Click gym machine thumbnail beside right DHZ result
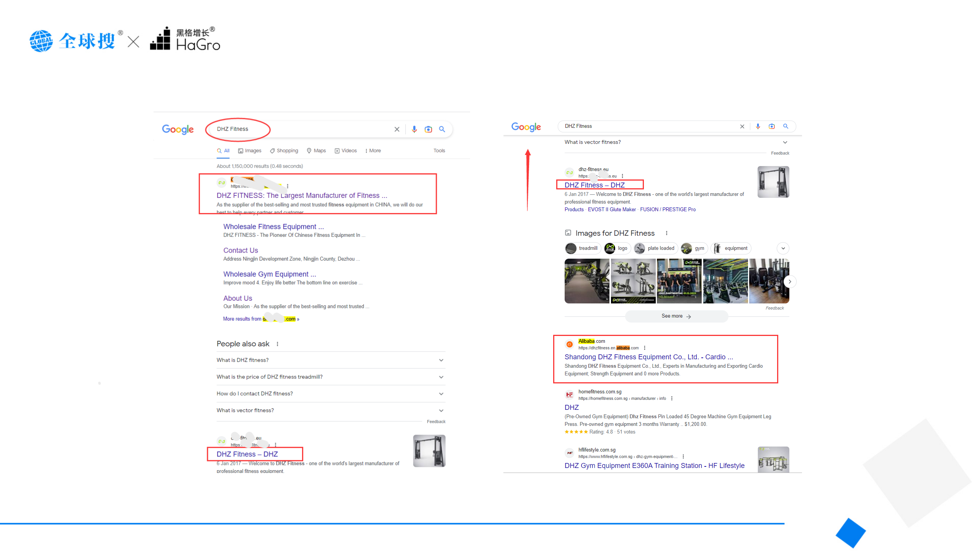The height and width of the screenshot is (551, 980). pyautogui.click(x=773, y=182)
